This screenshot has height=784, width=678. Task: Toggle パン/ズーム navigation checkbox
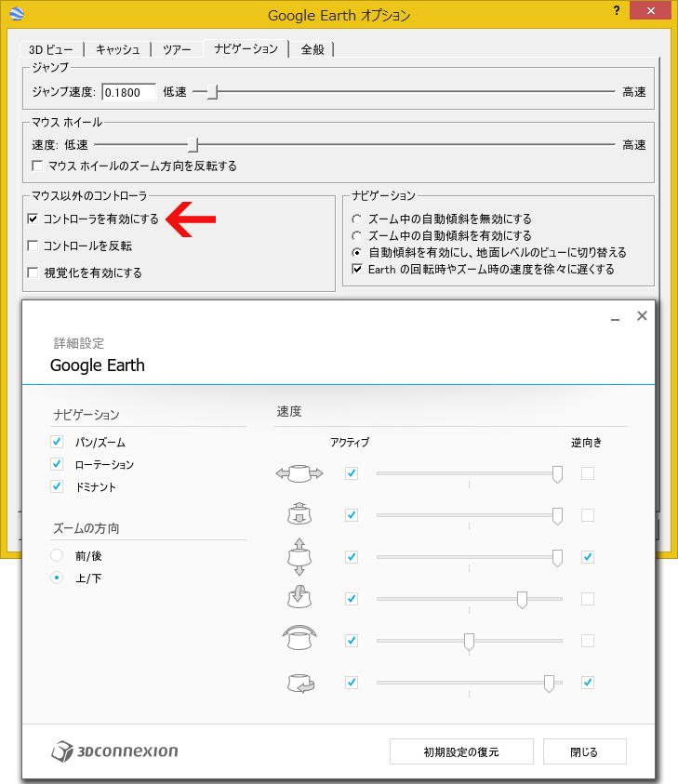pos(57,442)
